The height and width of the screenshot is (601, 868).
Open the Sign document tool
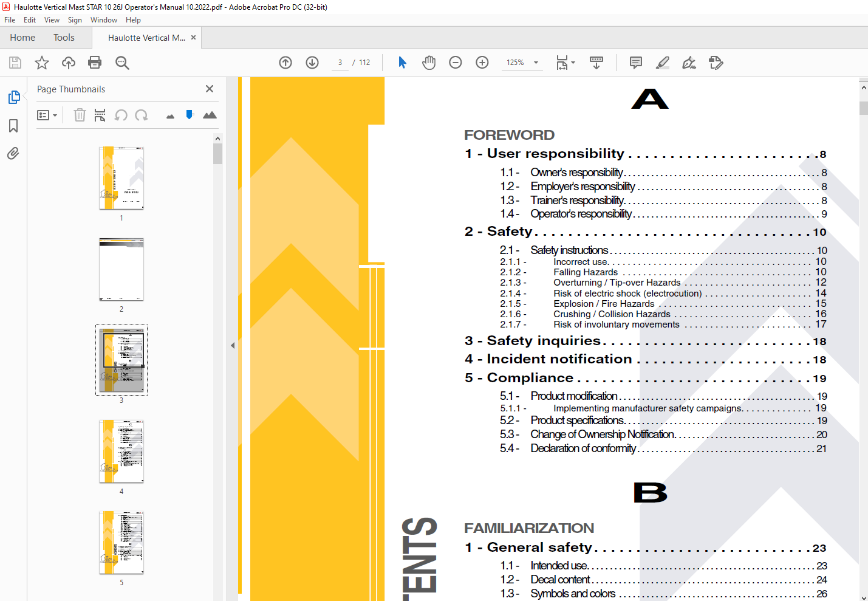click(x=689, y=63)
